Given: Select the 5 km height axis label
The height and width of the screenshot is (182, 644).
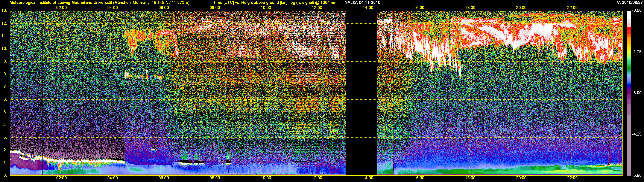Looking at the screenshot, I should coord(5,112).
